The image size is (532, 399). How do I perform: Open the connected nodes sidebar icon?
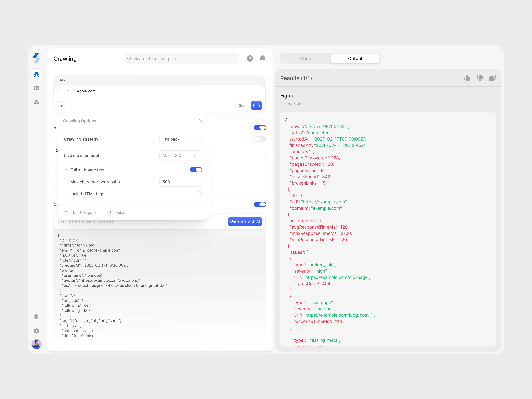click(x=37, y=102)
